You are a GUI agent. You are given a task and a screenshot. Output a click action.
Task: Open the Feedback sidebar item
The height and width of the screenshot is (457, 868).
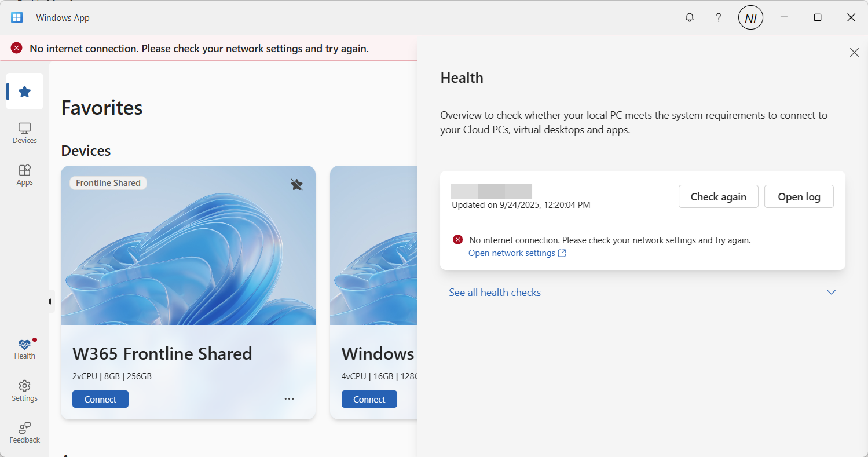(24, 432)
